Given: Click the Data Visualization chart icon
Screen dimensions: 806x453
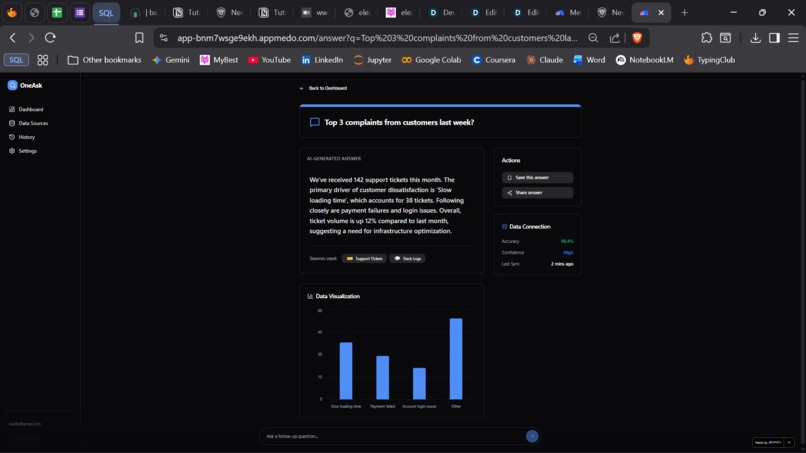Looking at the screenshot, I should pyautogui.click(x=310, y=296).
